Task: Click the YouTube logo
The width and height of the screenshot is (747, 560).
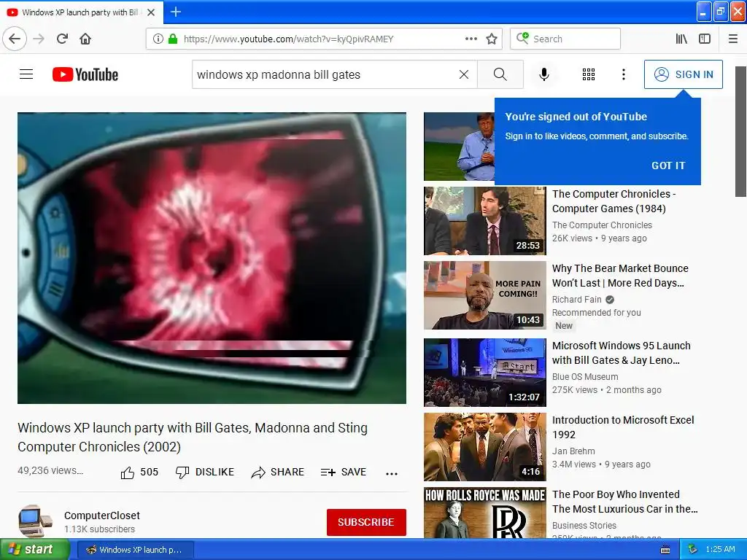Action: (x=85, y=74)
